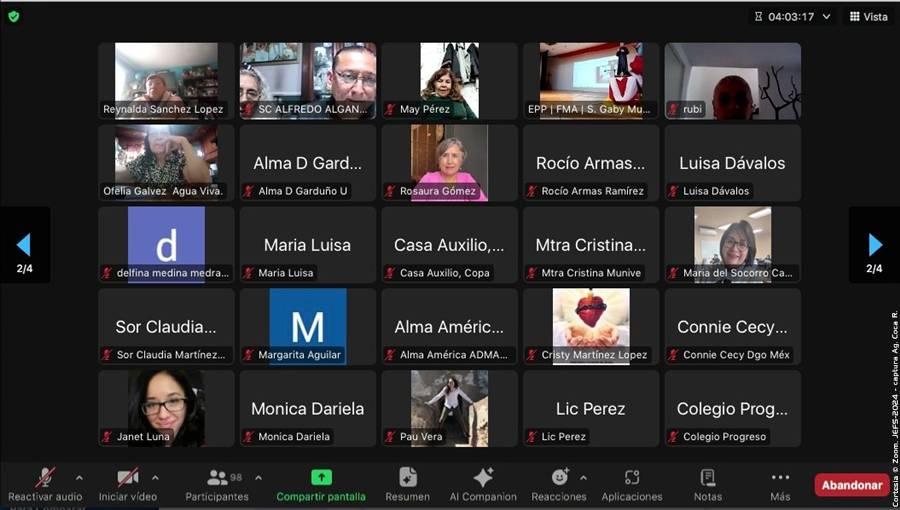Click Compartir pantalla share screen icon
900x510 pixels.
(x=321, y=477)
